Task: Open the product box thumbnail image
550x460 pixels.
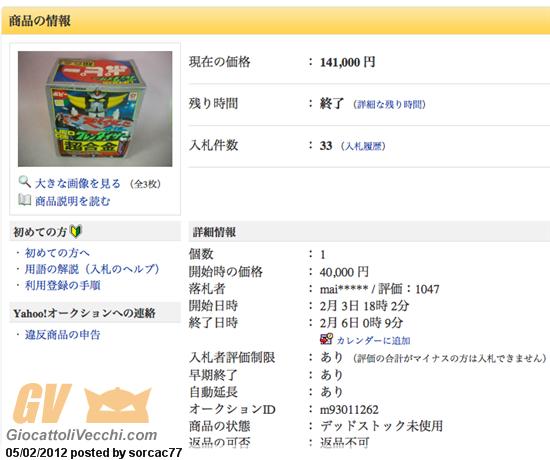Action: (95, 109)
